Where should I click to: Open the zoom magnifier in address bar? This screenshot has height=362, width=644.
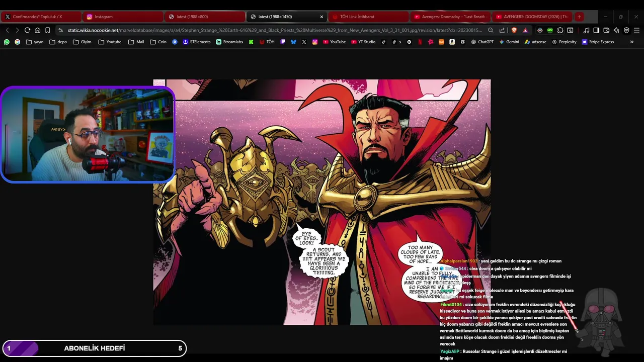point(491,30)
